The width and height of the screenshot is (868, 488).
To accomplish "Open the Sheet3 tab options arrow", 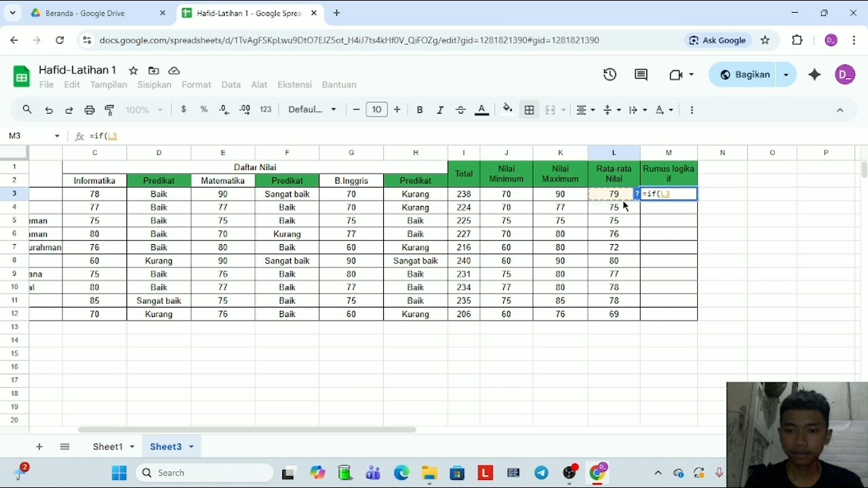I will [x=191, y=447].
